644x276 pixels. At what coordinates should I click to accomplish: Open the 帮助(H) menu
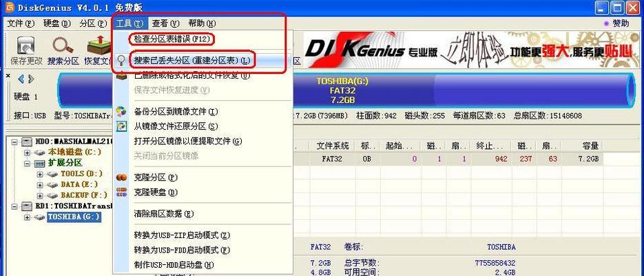[x=202, y=23]
